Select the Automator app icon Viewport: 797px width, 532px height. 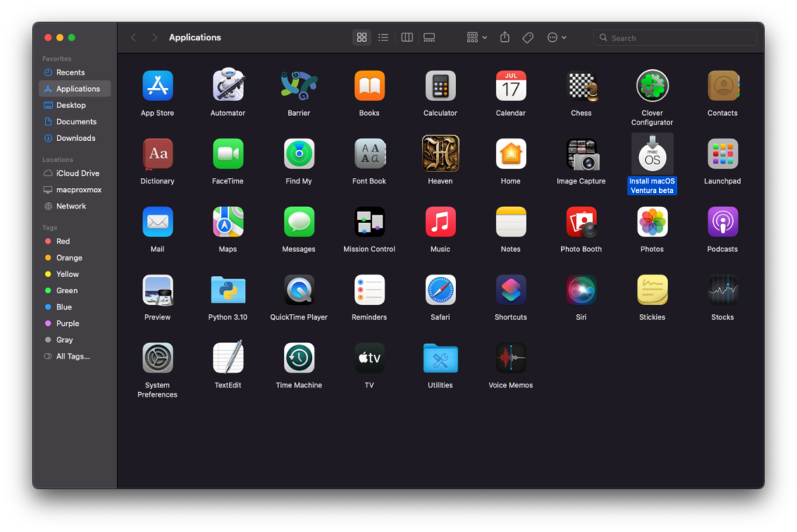click(x=228, y=85)
